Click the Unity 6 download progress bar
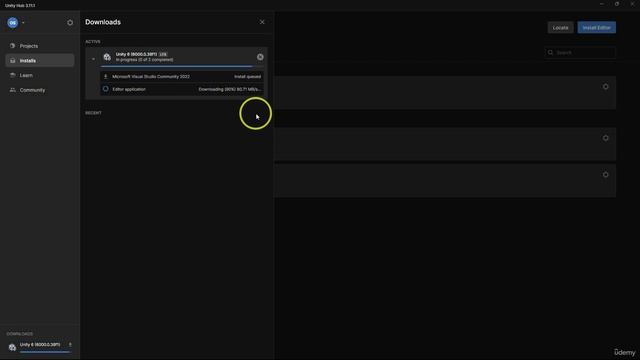The width and height of the screenshot is (640, 360). [182, 66]
